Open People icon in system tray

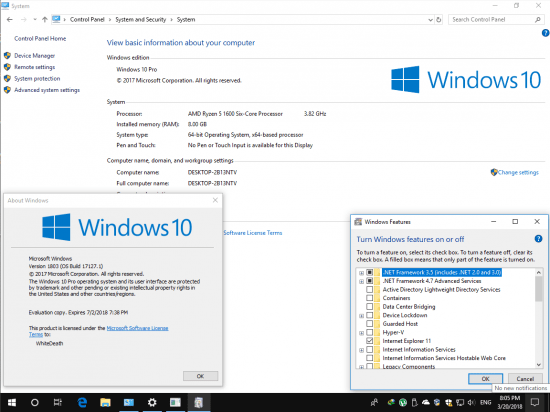pos(374,403)
